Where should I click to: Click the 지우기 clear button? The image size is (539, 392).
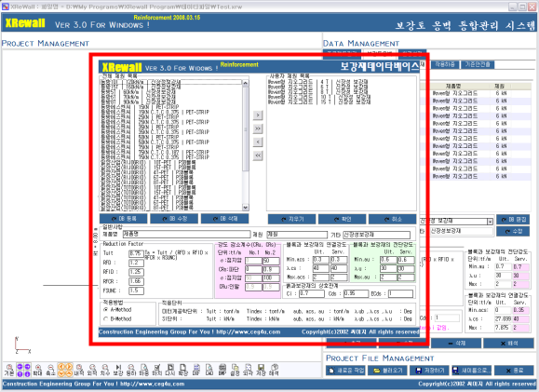click(292, 219)
